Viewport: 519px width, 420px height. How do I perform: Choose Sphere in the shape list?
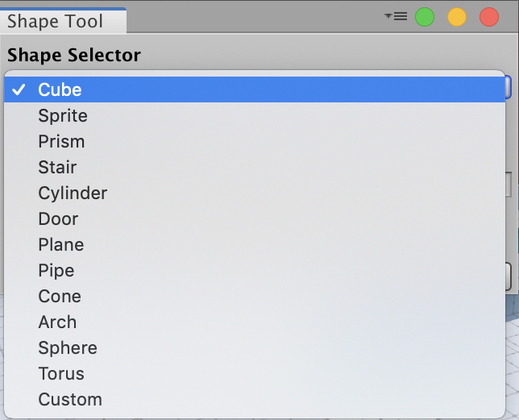(x=68, y=348)
